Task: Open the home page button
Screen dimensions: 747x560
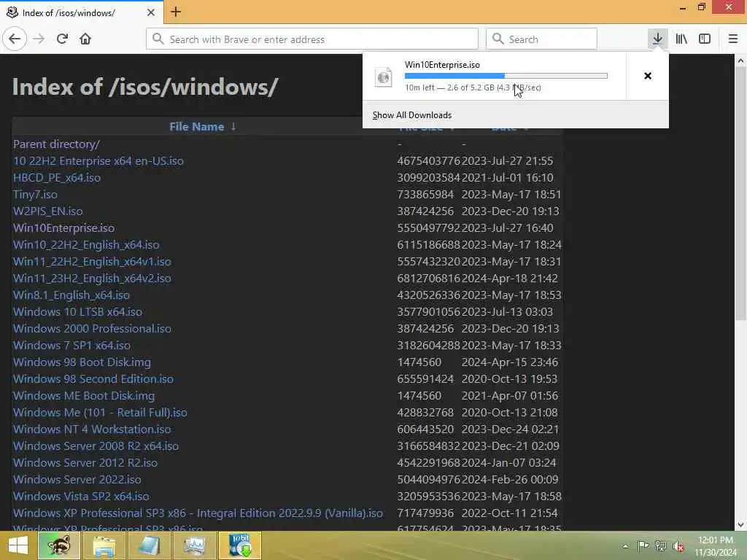Action: (85, 39)
